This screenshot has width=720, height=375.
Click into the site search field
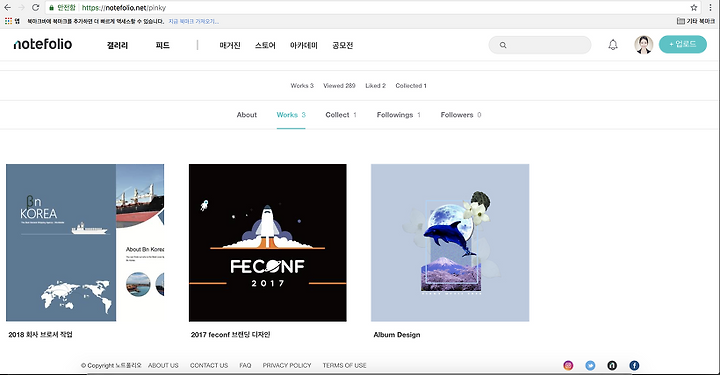(x=540, y=45)
